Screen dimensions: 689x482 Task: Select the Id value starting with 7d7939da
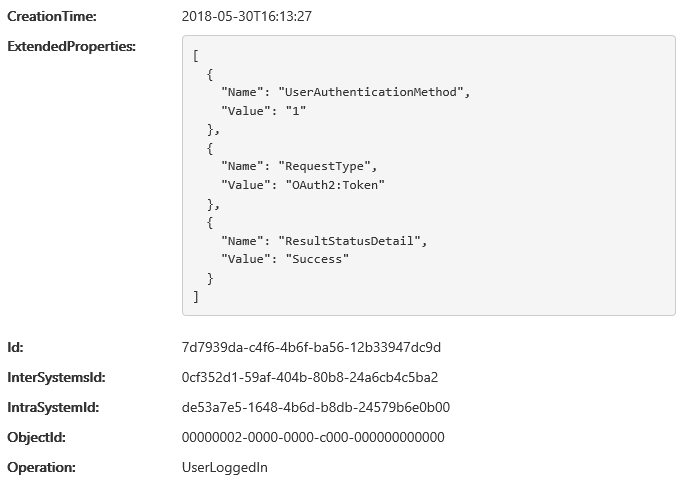click(x=311, y=347)
